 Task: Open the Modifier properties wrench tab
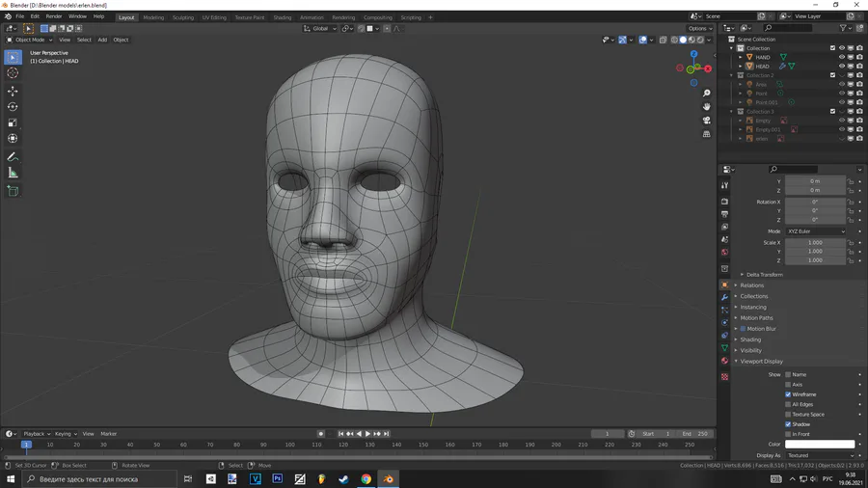(x=724, y=297)
